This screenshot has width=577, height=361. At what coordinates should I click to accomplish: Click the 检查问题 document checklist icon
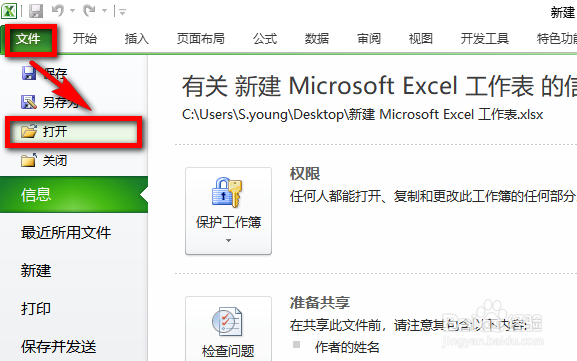[227, 321]
